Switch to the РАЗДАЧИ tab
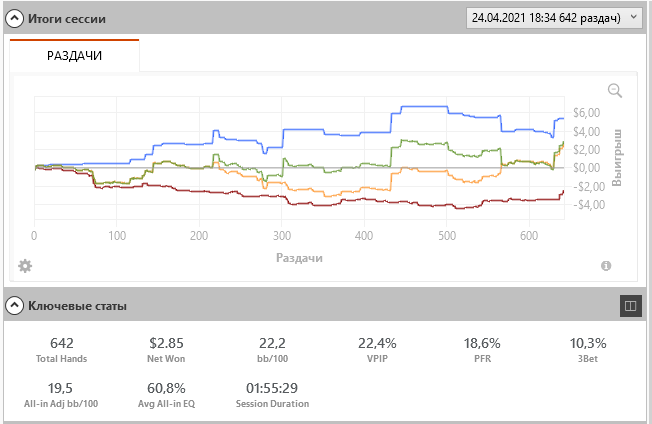Image resolution: width=652 pixels, height=424 pixels. [x=75, y=56]
